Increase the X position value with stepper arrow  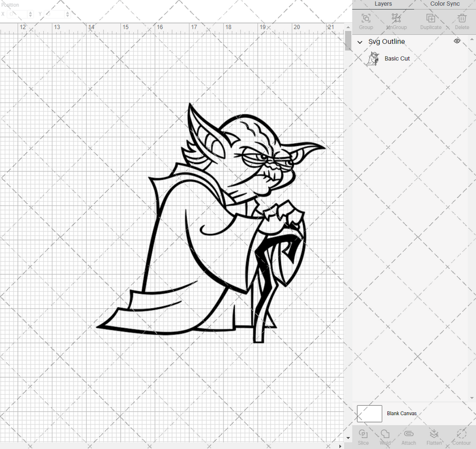point(30,13)
